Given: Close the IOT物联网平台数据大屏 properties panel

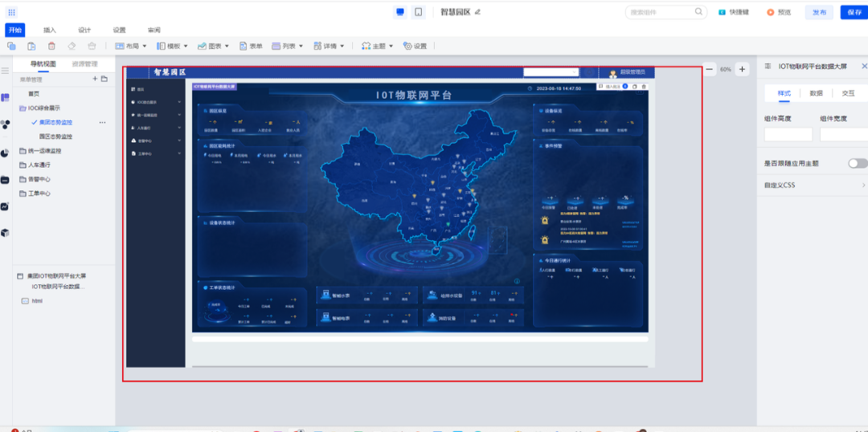Looking at the screenshot, I should pos(864,66).
